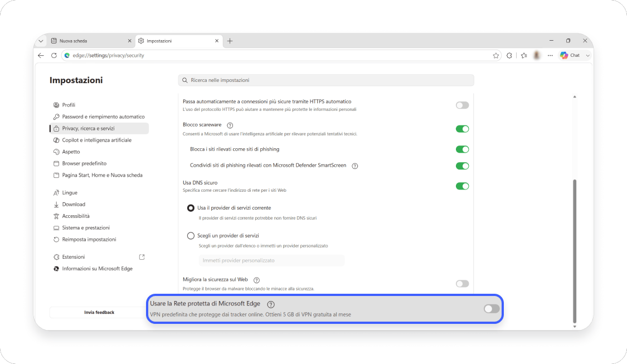
Task: Close the Impostazioni tab
Action: coord(217,41)
